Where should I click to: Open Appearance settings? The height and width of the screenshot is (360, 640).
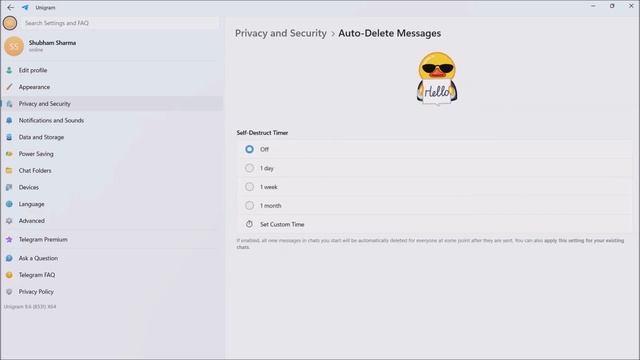point(112,87)
